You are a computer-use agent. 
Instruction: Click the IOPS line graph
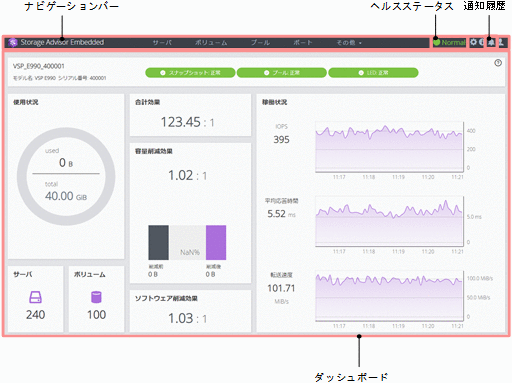pos(389,147)
